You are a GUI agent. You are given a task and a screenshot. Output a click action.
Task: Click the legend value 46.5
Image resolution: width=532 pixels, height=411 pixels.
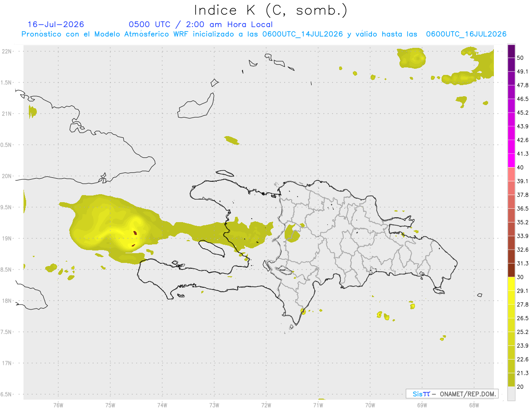[523, 99]
